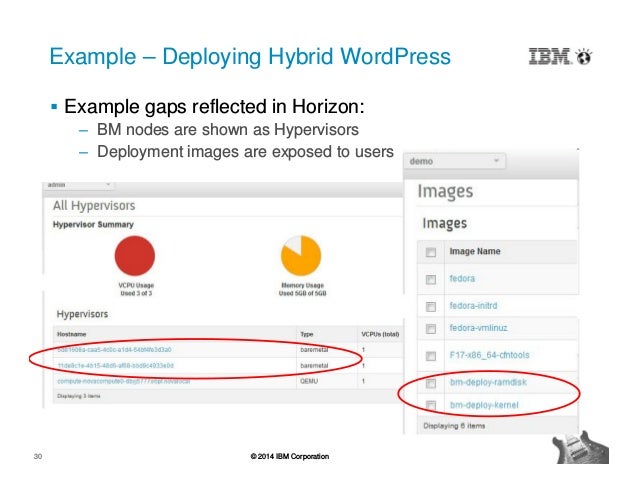The height and width of the screenshot is (493, 638).
Task: Check the fedora image checkbox
Action: click(x=430, y=279)
